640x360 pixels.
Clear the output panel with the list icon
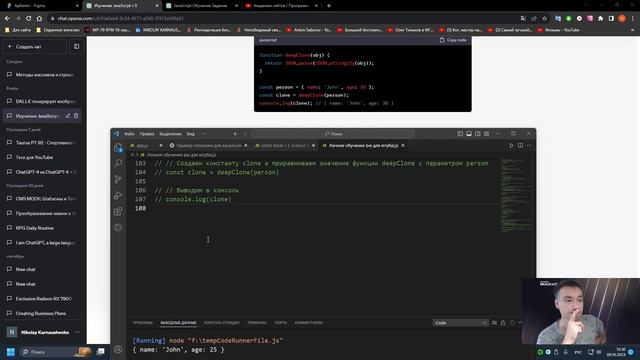(494, 323)
